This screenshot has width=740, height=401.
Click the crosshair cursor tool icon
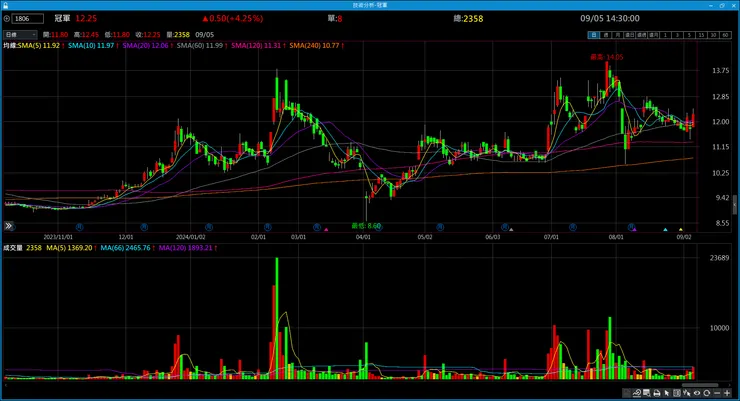pos(687,393)
